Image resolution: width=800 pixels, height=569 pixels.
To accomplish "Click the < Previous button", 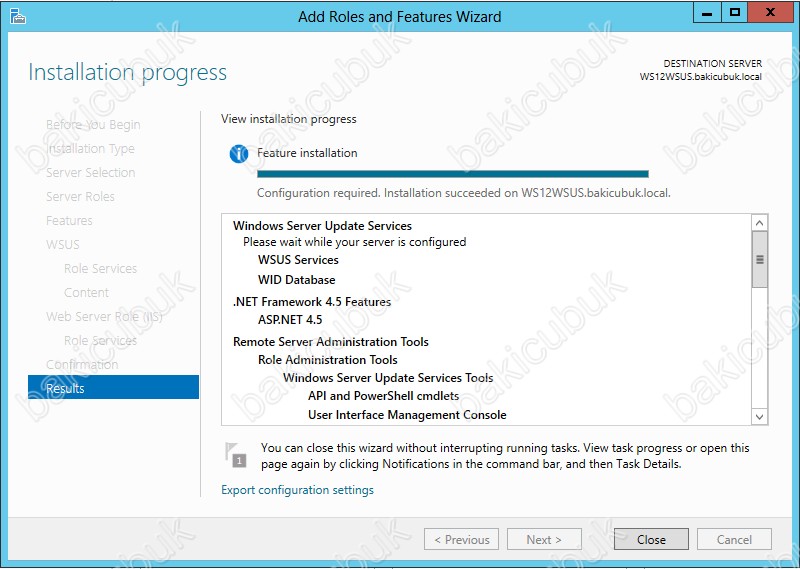I will coord(461,539).
